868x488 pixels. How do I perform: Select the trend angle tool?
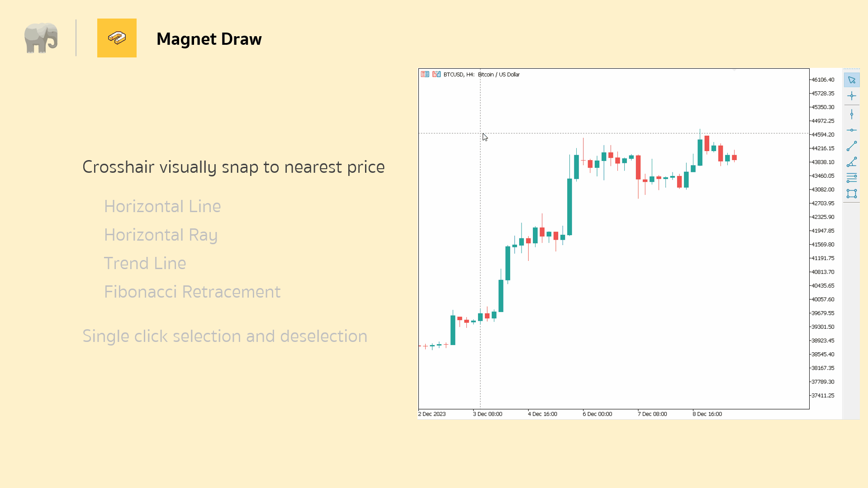click(852, 162)
